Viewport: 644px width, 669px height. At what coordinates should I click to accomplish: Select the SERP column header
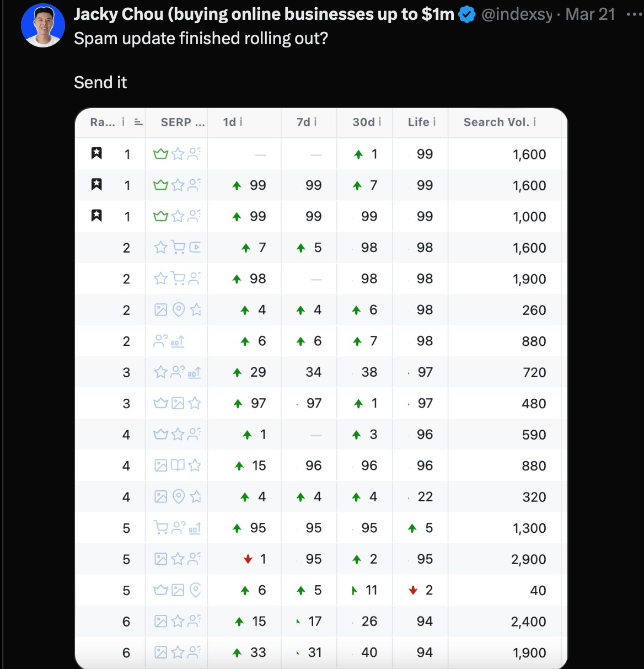[x=183, y=122]
